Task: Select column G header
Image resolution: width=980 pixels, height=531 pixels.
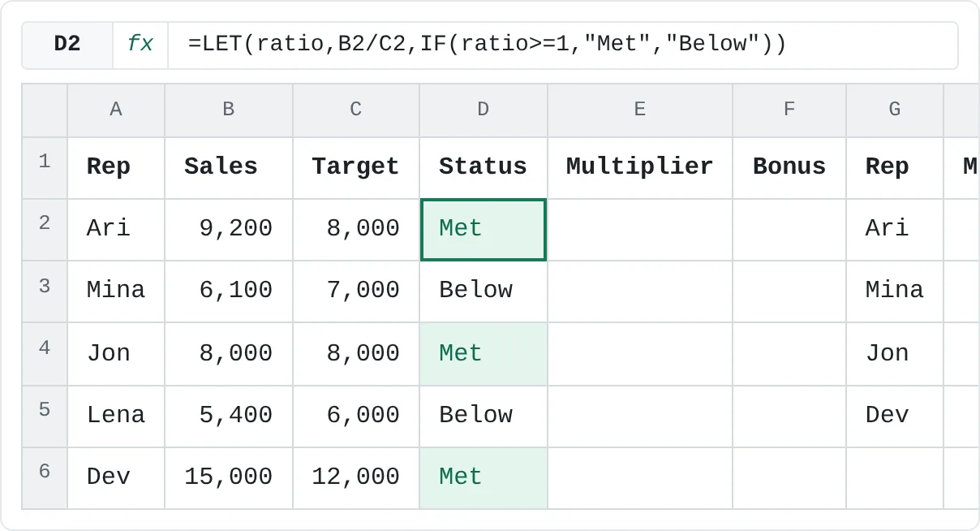Action: (895, 110)
